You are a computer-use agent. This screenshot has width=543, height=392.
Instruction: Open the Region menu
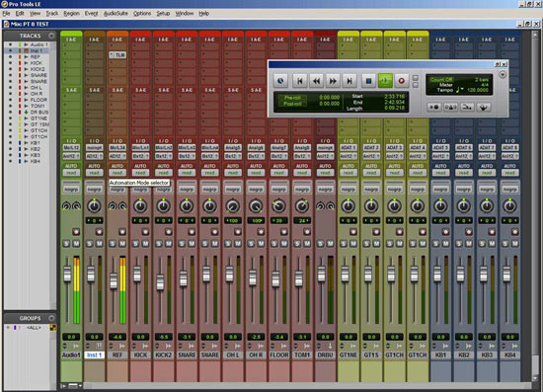coord(71,13)
